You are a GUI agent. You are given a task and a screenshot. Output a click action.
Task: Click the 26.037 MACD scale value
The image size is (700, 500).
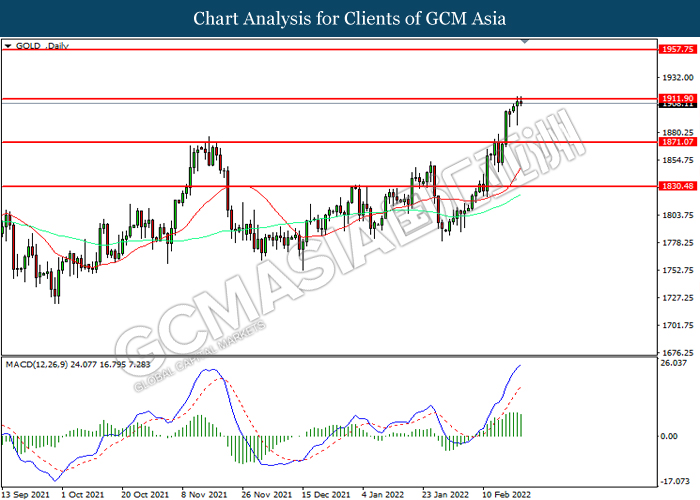pyautogui.click(x=674, y=363)
